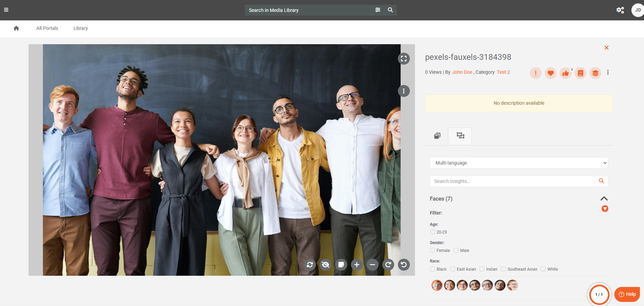Collapse the Faces section chevron
This screenshot has height=306, width=644.
[604, 199]
